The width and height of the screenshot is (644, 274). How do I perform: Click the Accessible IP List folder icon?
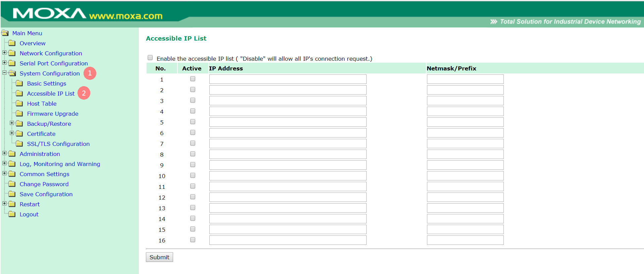(19, 93)
